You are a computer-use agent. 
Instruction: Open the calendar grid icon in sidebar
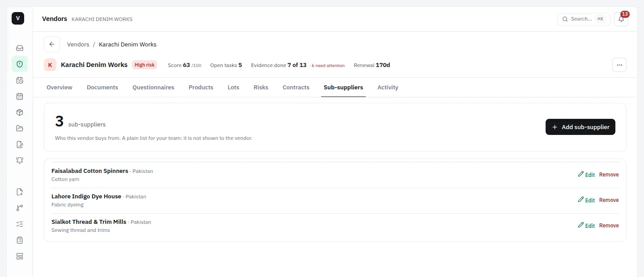coord(20,96)
